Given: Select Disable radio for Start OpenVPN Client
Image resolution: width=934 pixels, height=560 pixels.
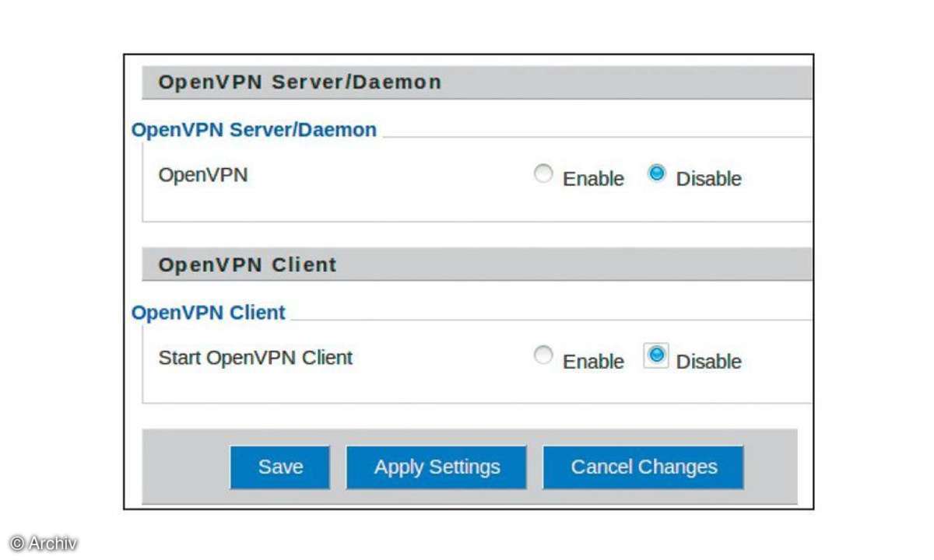Looking at the screenshot, I should (657, 356).
